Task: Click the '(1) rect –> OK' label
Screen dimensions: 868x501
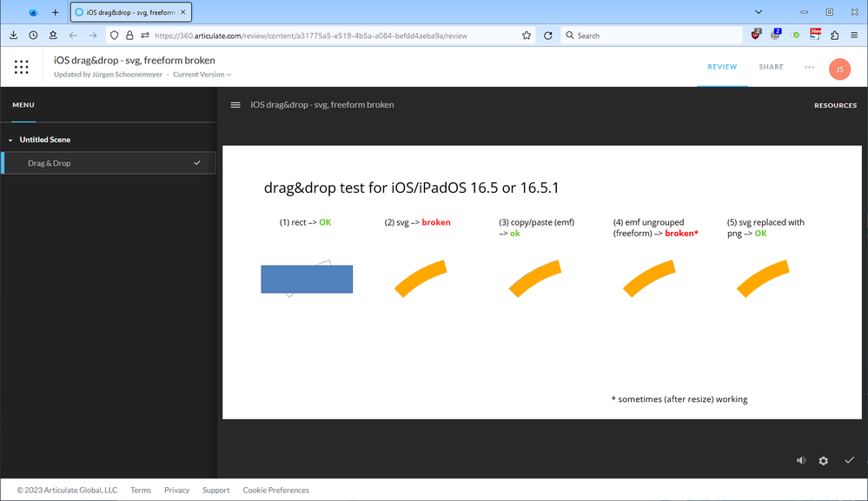Action: pyautogui.click(x=305, y=222)
